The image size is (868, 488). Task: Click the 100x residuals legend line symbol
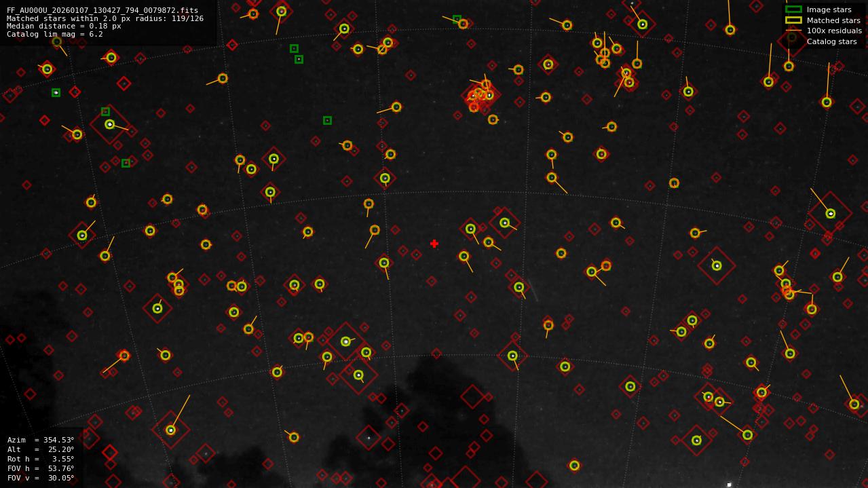(794, 31)
